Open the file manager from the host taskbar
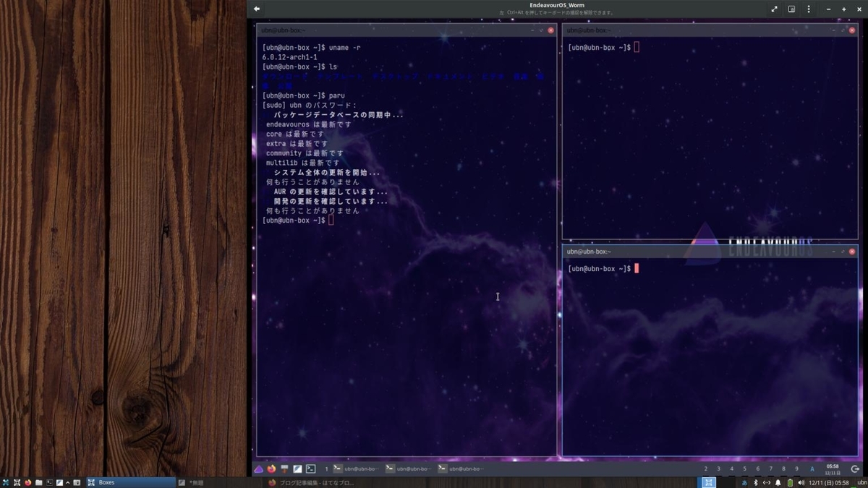This screenshot has width=868, height=488. [x=39, y=482]
